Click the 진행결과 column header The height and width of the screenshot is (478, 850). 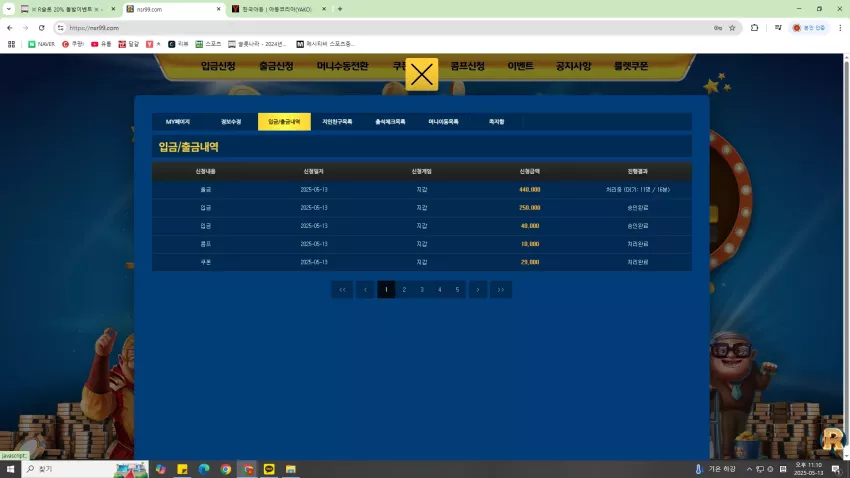(x=638, y=171)
